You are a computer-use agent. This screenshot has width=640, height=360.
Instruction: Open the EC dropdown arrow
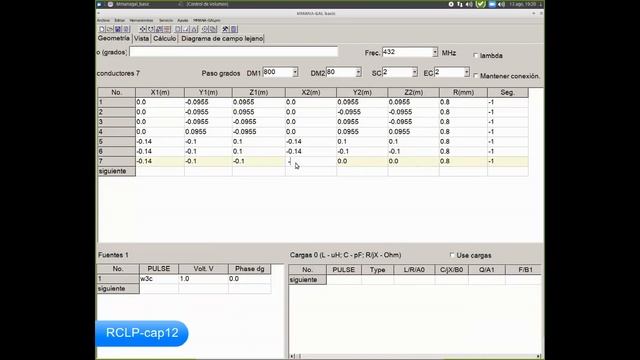point(467,72)
